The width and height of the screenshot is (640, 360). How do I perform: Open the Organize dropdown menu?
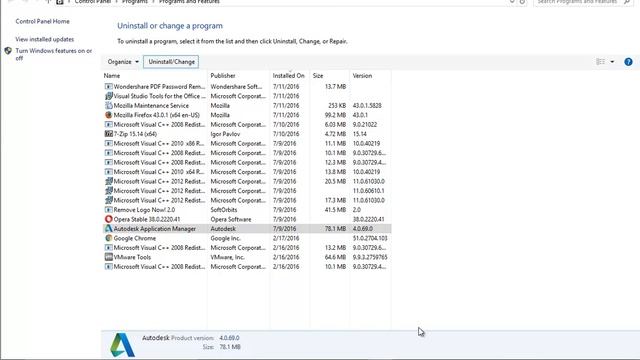coord(123,62)
